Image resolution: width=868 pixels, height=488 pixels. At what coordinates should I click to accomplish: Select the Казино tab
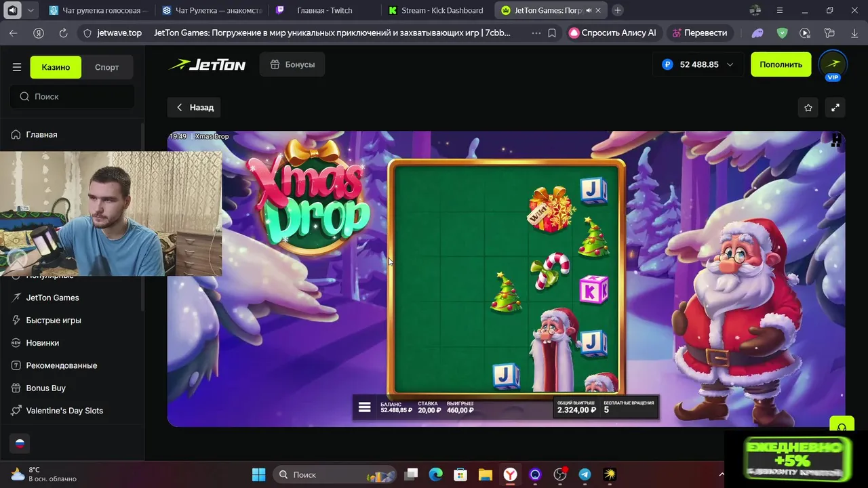[56, 67]
